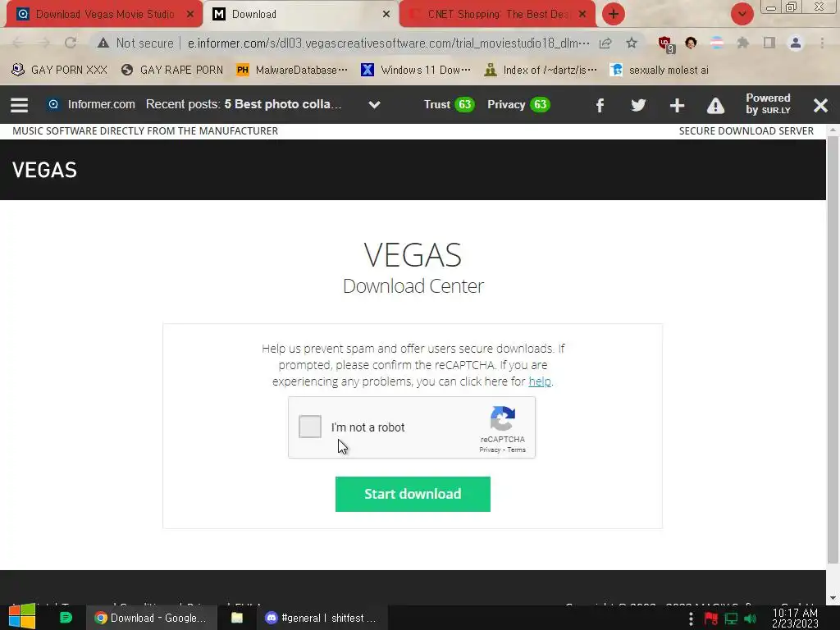Switch to the CNET Shopping tab
Viewport: 840px width, 630px height.
496,14
